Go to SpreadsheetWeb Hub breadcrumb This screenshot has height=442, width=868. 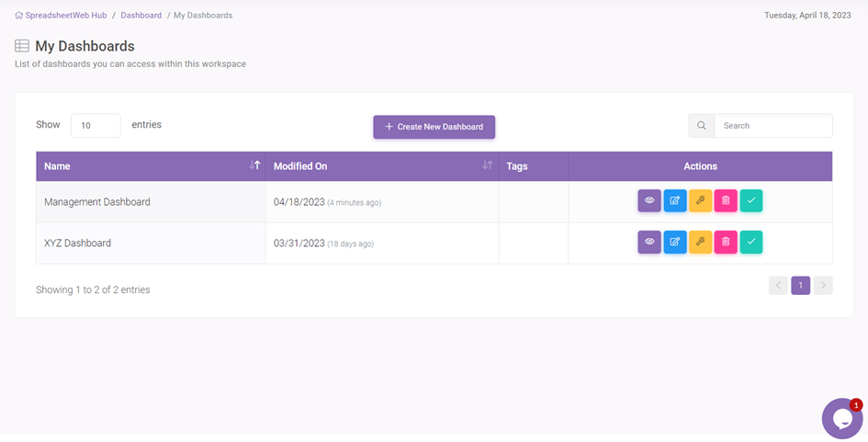coord(66,16)
